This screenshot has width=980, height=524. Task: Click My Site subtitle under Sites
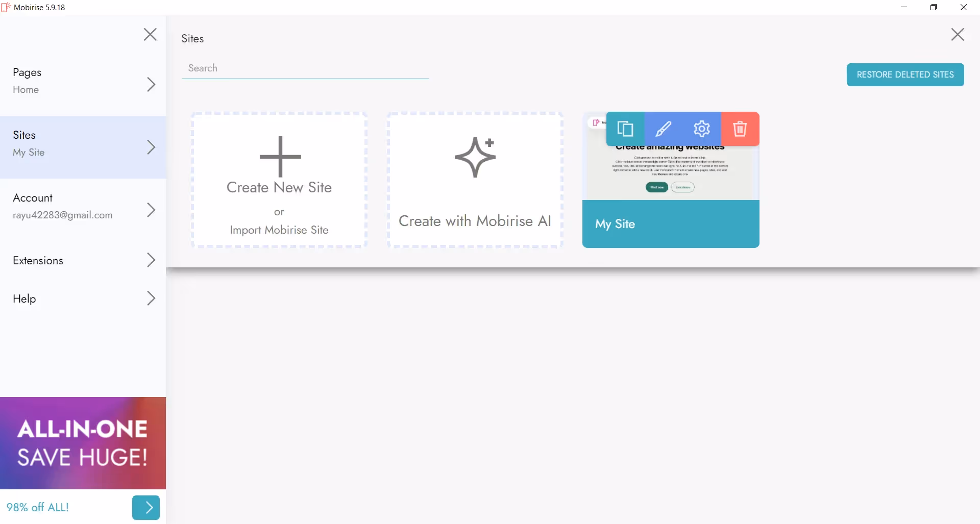(x=29, y=152)
